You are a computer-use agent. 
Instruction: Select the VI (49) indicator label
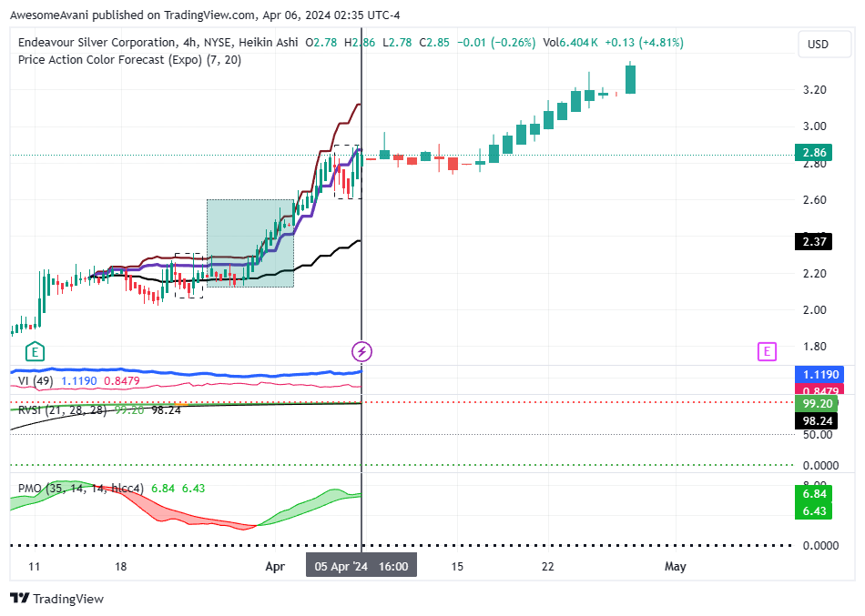coord(36,381)
